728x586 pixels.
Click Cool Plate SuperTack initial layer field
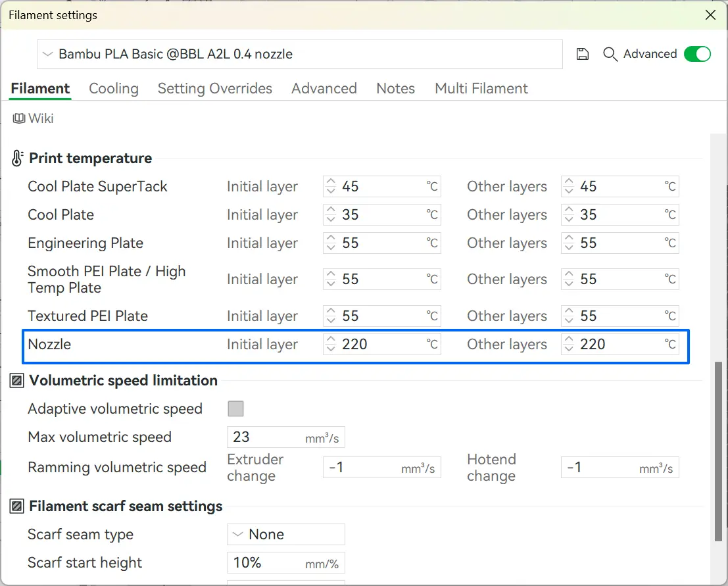coord(381,187)
